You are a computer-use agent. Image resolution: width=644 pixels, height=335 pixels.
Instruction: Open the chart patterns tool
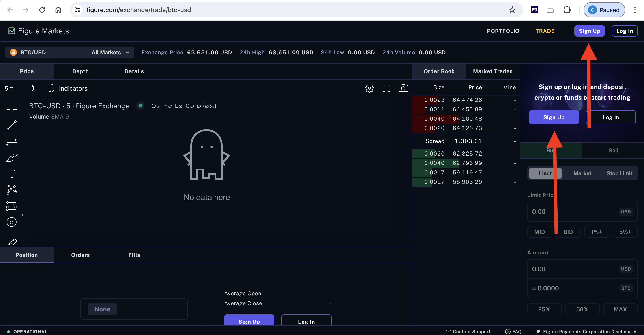pyautogui.click(x=12, y=190)
